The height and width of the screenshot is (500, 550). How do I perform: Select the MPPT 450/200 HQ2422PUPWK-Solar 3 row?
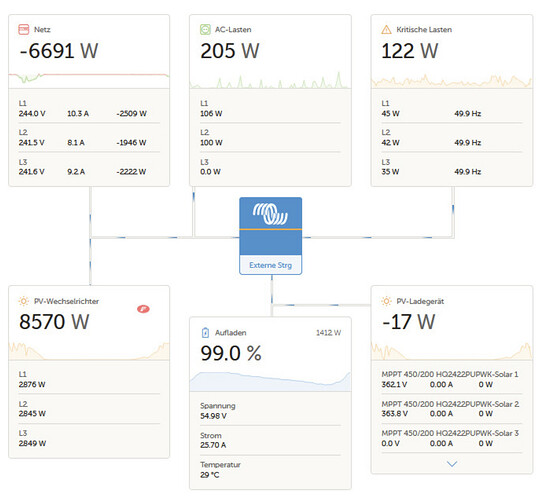[452, 438]
